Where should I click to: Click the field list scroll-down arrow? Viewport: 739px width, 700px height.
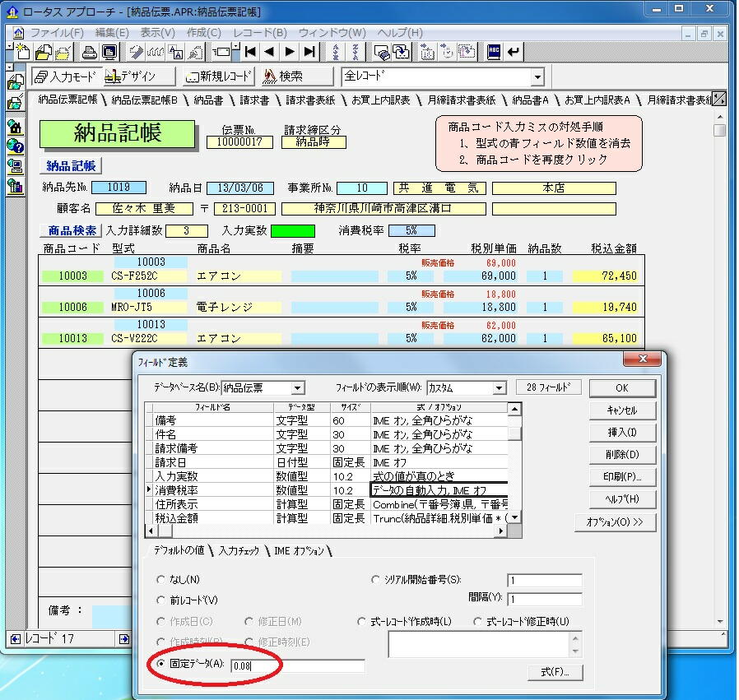pos(514,517)
